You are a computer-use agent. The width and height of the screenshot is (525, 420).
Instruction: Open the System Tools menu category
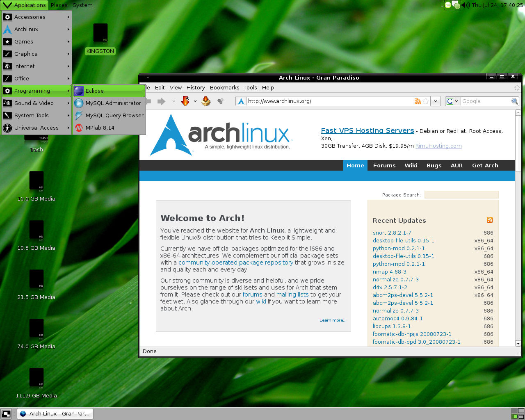coord(36,115)
